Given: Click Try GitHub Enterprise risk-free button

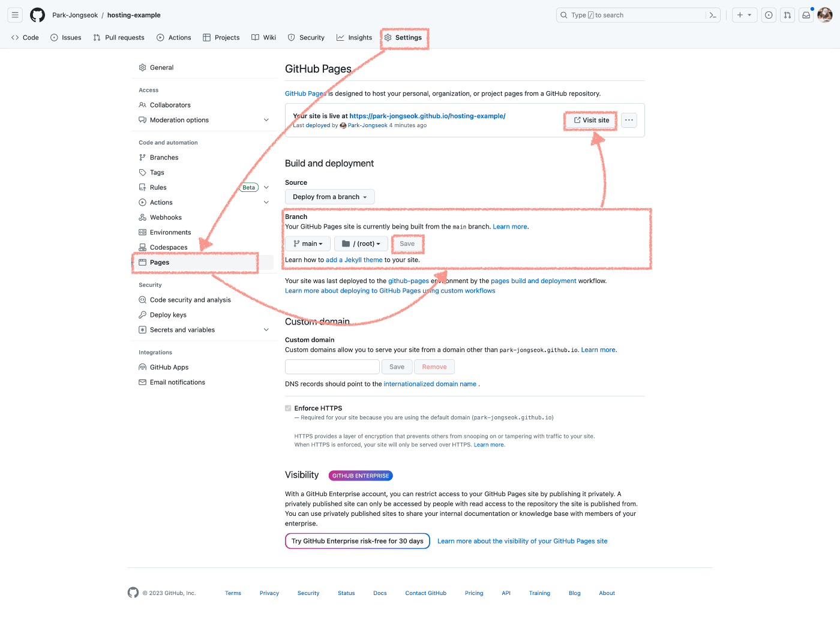Looking at the screenshot, I should [x=358, y=541].
